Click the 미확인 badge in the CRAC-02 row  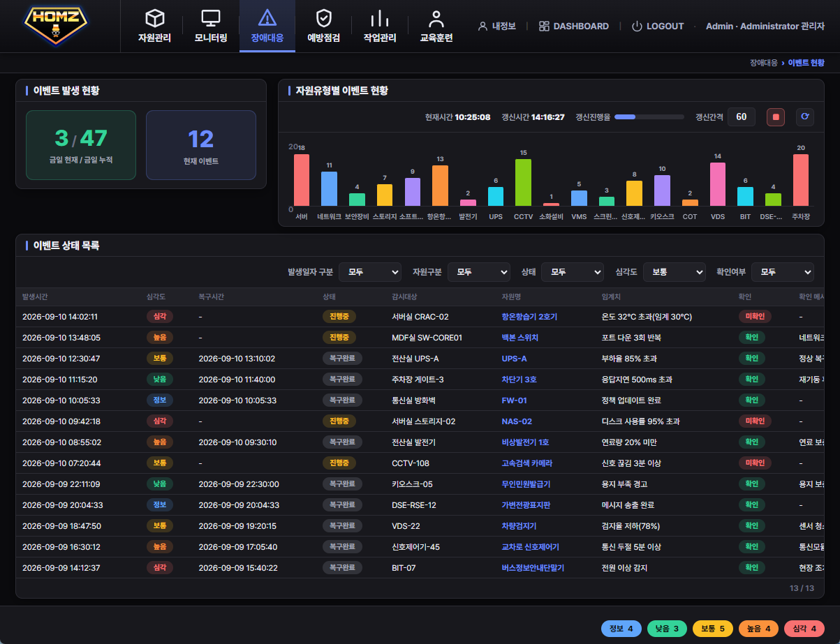pyautogui.click(x=755, y=317)
